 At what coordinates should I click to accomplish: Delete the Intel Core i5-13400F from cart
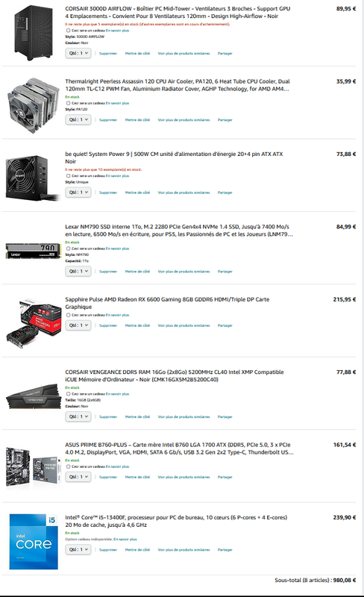point(108,550)
